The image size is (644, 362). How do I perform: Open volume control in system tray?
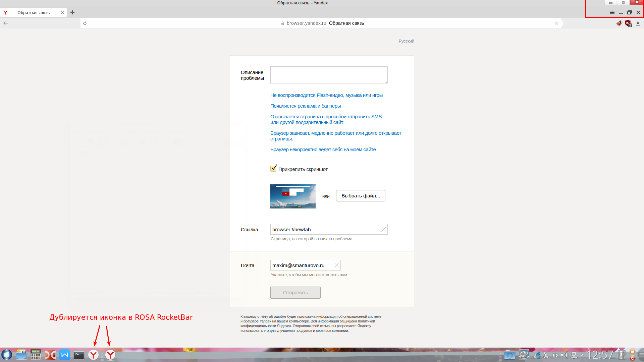tap(564, 355)
